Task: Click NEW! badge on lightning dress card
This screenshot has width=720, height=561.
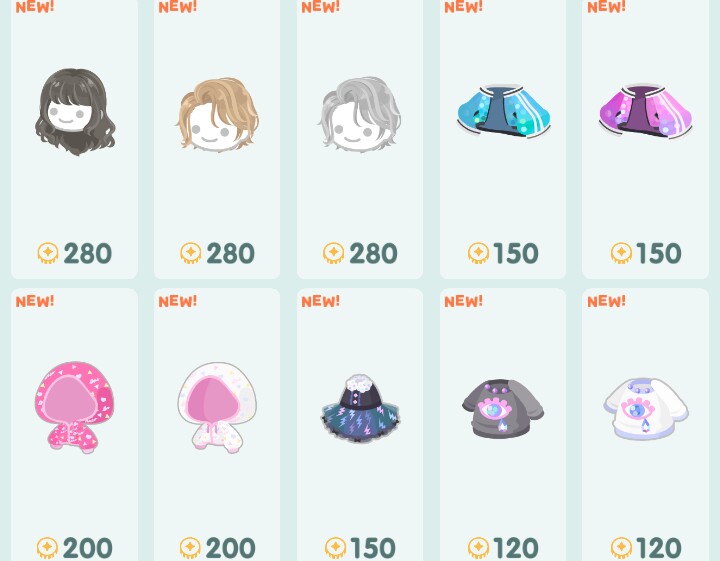Action: click(x=321, y=301)
